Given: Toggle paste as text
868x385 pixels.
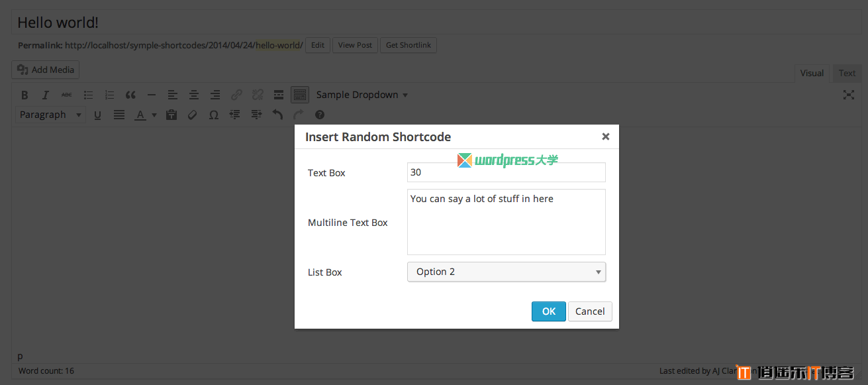Looking at the screenshot, I should [x=171, y=115].
